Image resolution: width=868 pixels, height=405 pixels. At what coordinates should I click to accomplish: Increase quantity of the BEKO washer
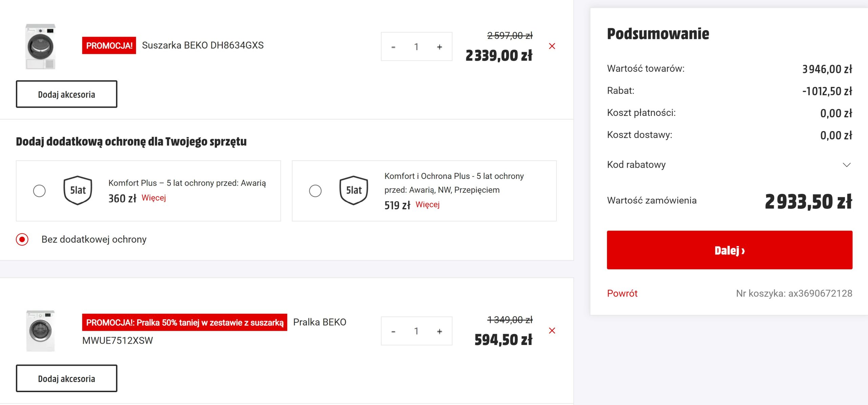(439, 331)
